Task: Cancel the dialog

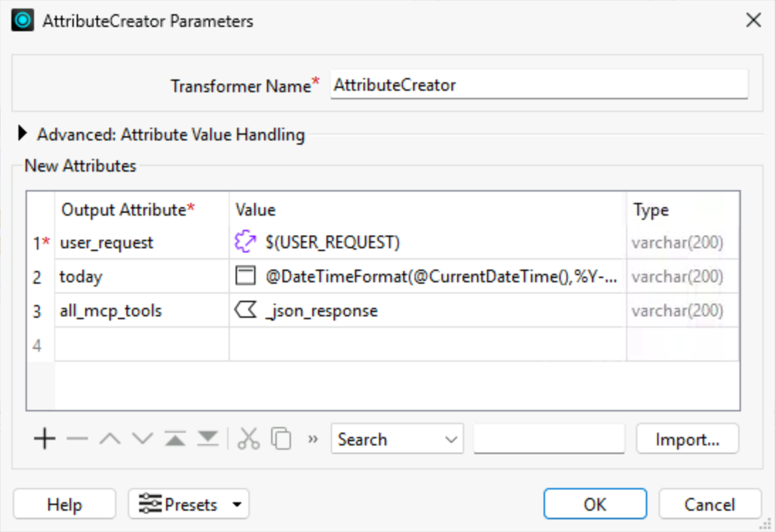Action: [x=710, y=504]
